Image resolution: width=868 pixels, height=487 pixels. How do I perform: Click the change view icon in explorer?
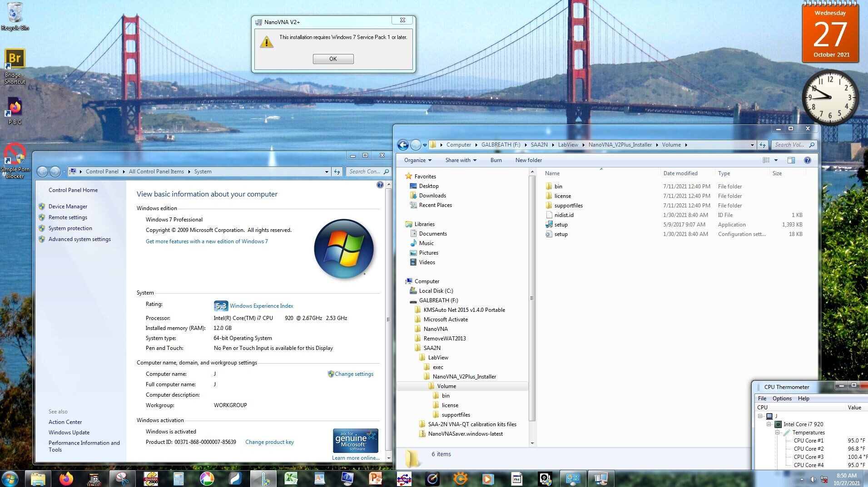pos(766,160)
